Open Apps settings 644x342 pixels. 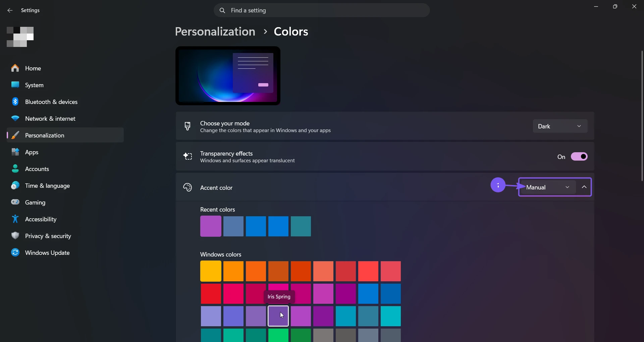coord(65,152)
